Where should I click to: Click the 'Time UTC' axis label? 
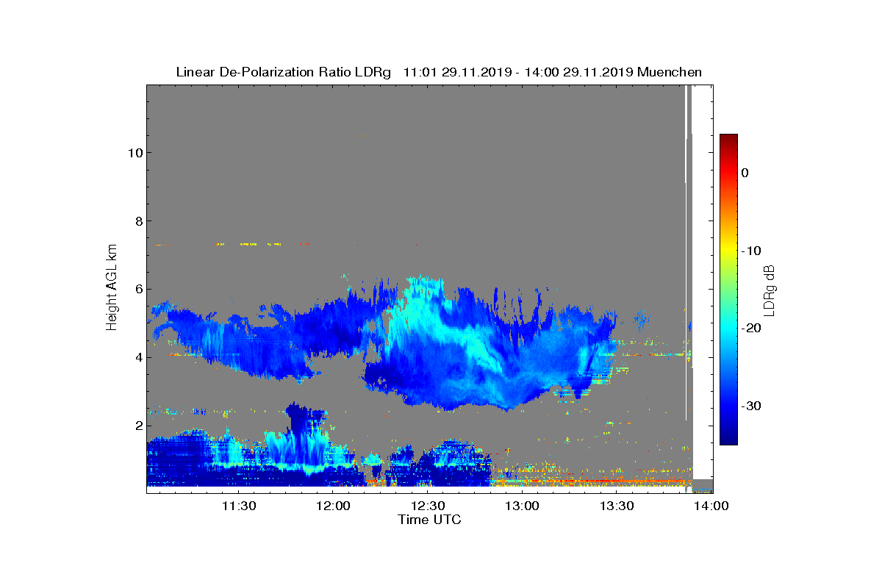pos(430,520)
